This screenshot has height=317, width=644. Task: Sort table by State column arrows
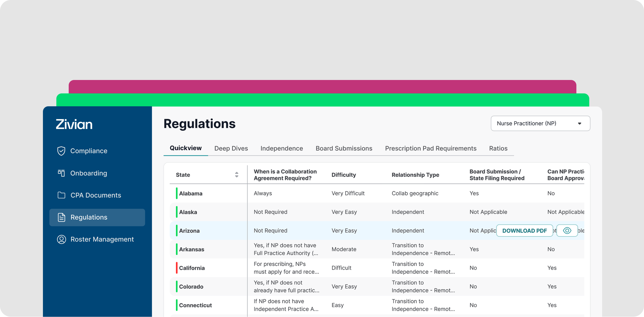[236, 175]
